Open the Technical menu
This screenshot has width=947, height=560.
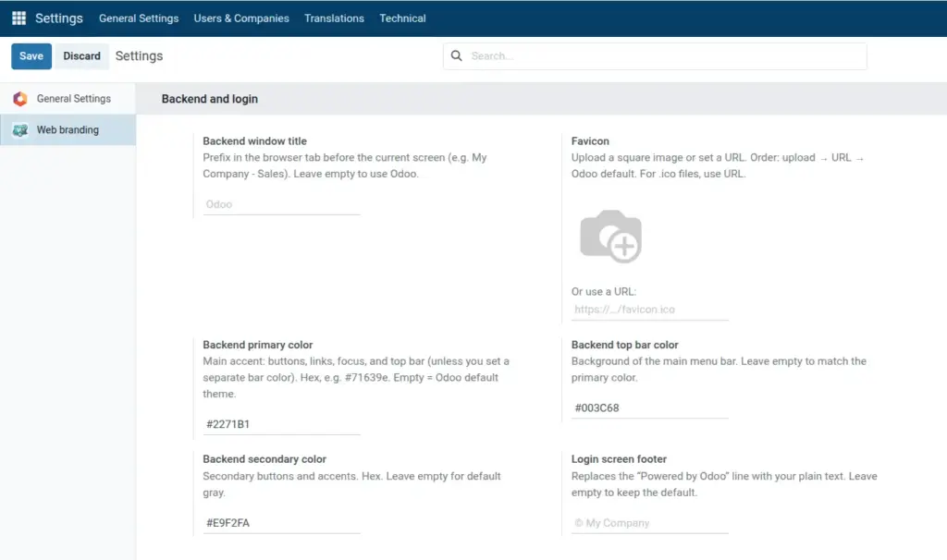[403, 18]
